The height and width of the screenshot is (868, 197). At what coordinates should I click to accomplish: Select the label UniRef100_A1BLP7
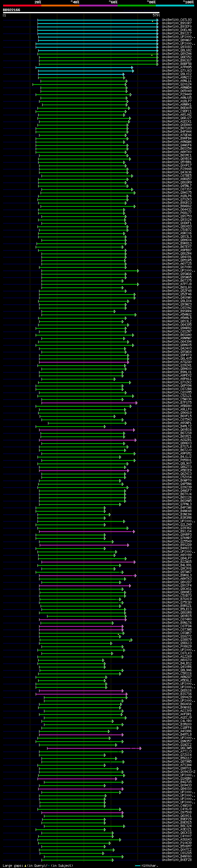point(177,101)
